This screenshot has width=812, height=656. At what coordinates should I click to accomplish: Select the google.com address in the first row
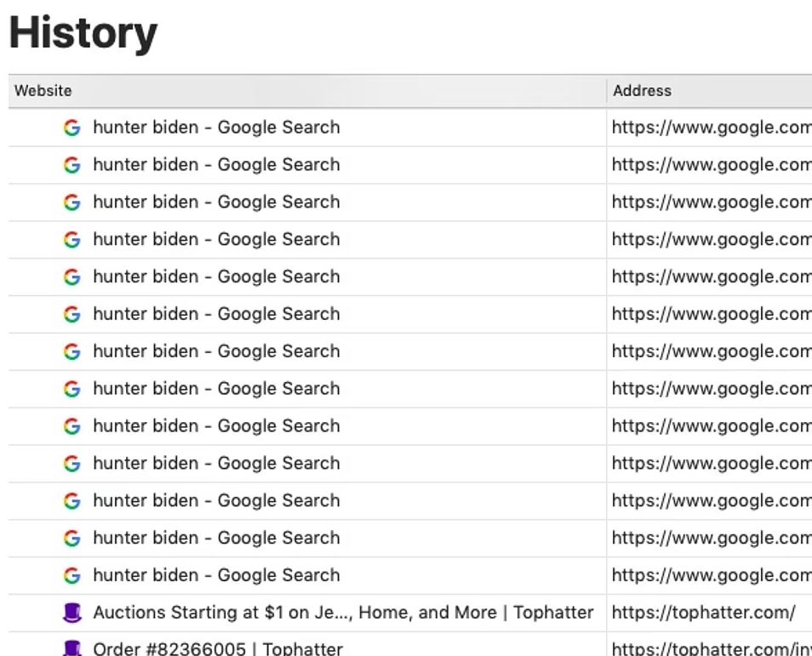coord(710,128)
